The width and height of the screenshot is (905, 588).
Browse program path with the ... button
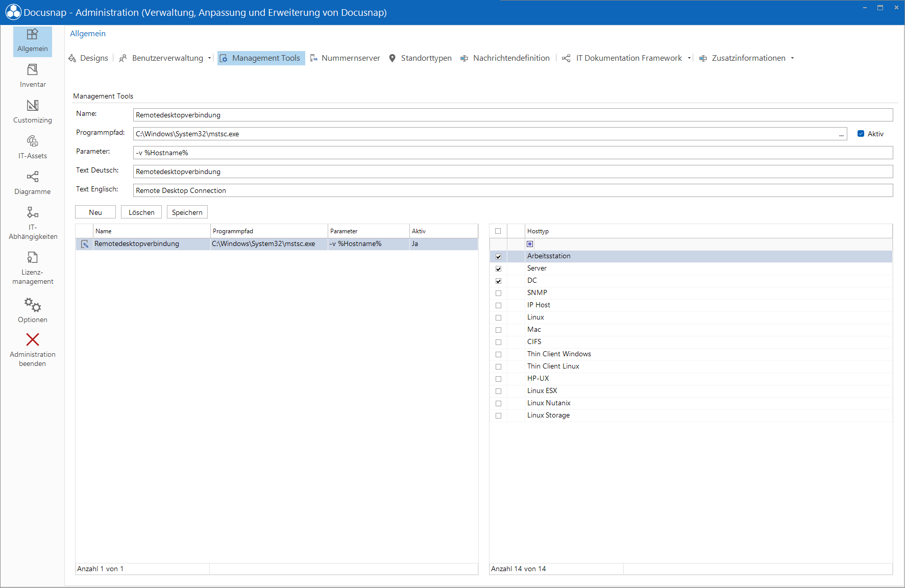click(841, 134)
